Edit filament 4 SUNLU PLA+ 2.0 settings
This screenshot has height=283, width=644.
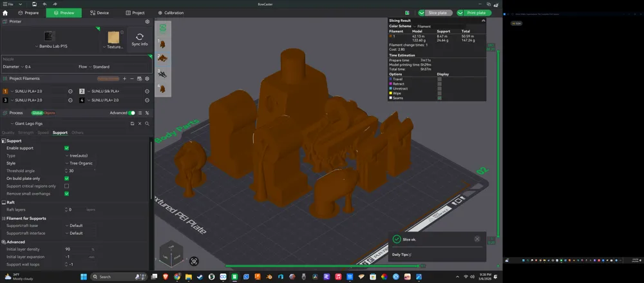point(147,101)
